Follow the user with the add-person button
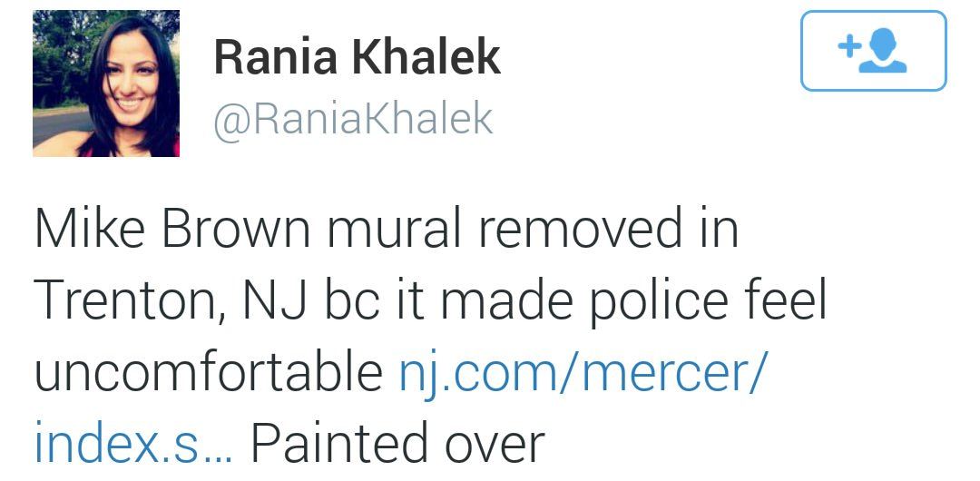This screenshot has width=980, height=481. (873, 52)
